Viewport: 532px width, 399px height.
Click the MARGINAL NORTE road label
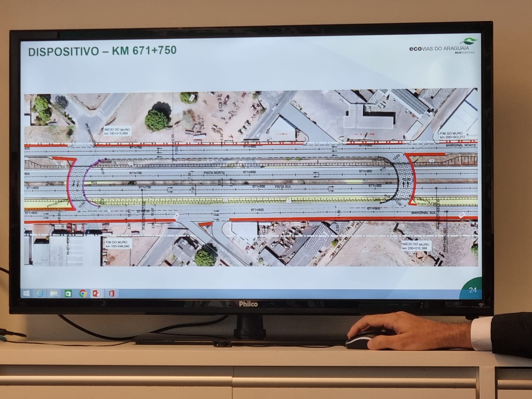pos(461,145)
